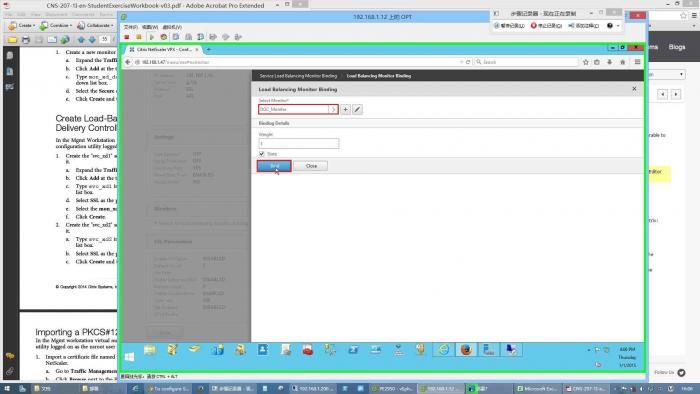Click the print icon in Acrobat toolbar

click(26, 40)
